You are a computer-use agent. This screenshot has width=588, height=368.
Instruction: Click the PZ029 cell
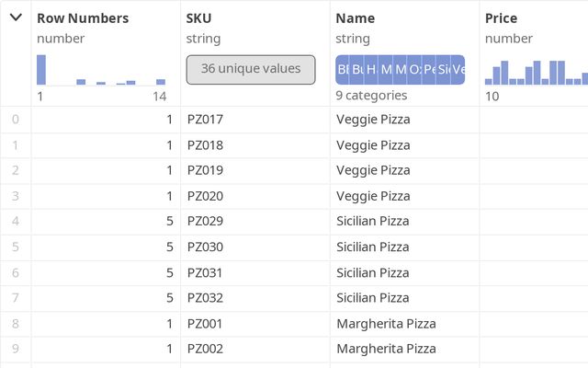[x=205, y=222]
